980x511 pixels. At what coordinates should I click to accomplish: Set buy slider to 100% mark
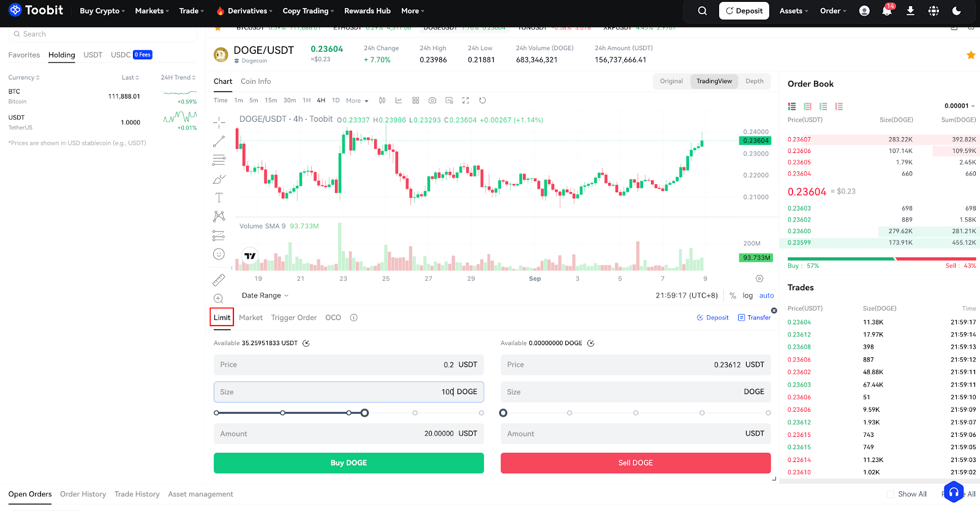[481, 413]
